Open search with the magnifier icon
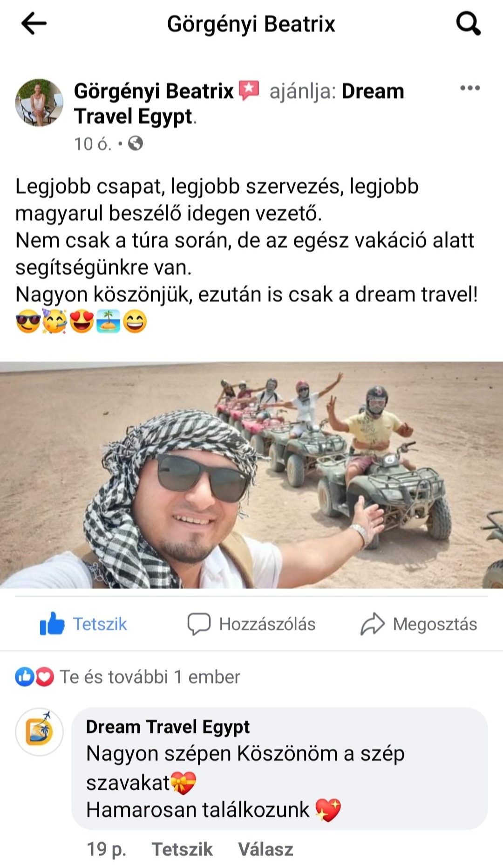The height and width of the screenshot is (868, 503). click(x=468, y=23)
